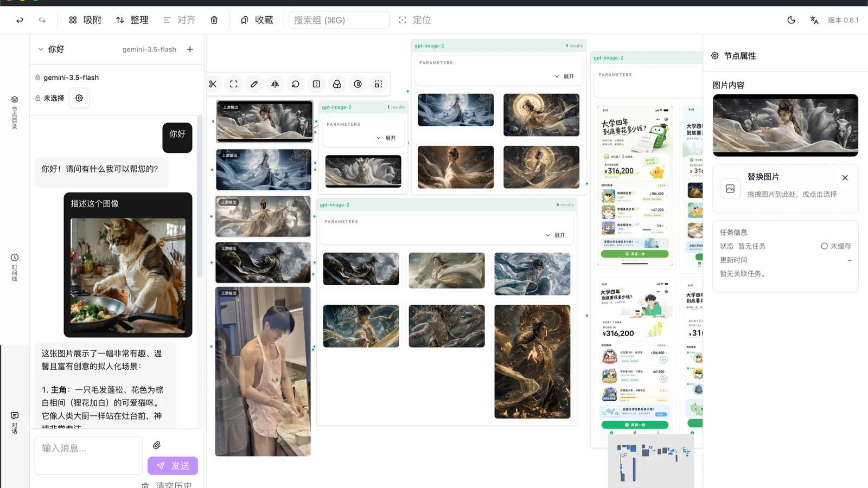Open the tall golden dragon result image
Screen dimensions: 868x488
click(532, 362)
